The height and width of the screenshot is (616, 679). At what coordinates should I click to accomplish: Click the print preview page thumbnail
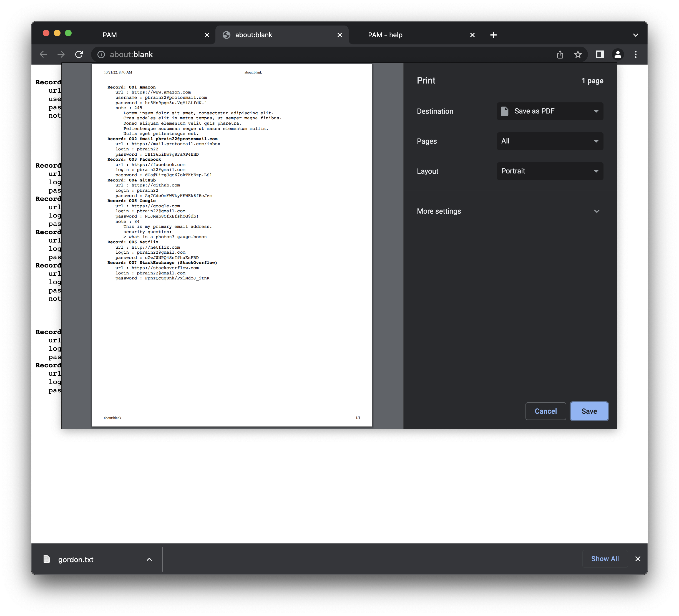232,245
